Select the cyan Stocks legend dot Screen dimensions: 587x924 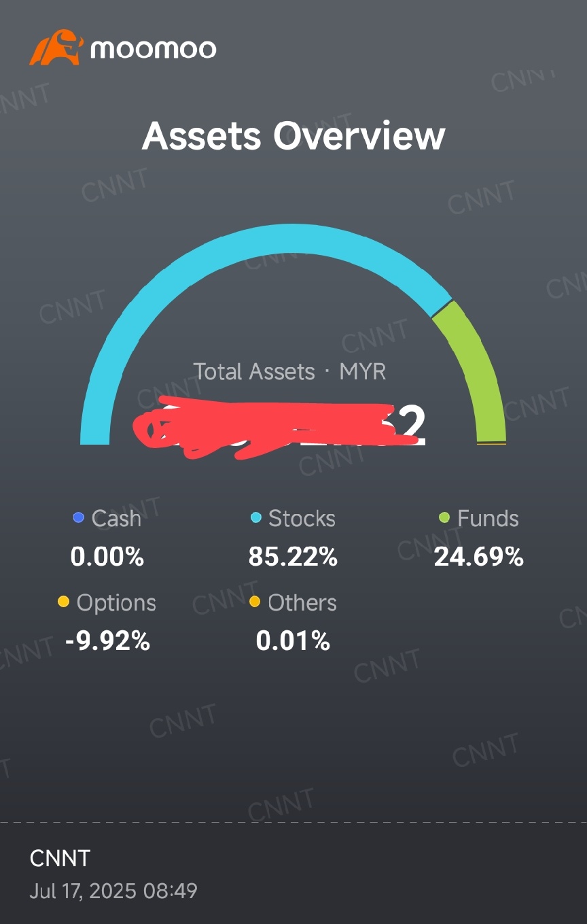255,518
